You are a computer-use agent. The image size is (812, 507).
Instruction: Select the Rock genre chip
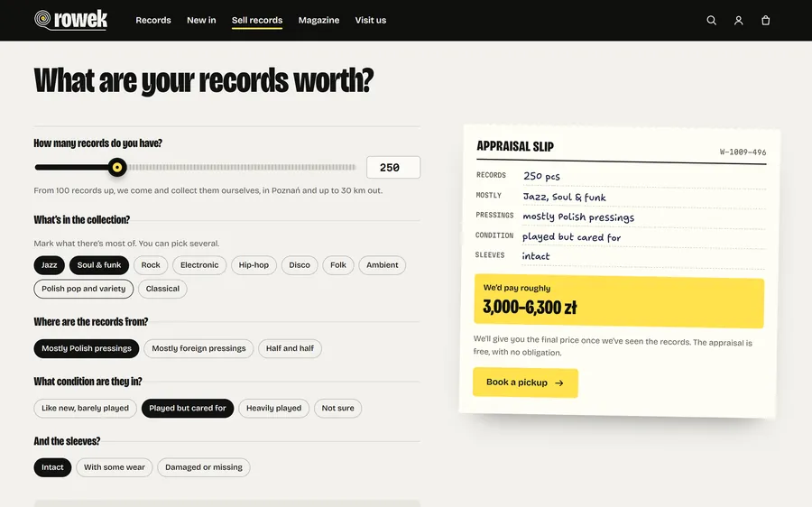pyautogui.click(x=151, y=265)
